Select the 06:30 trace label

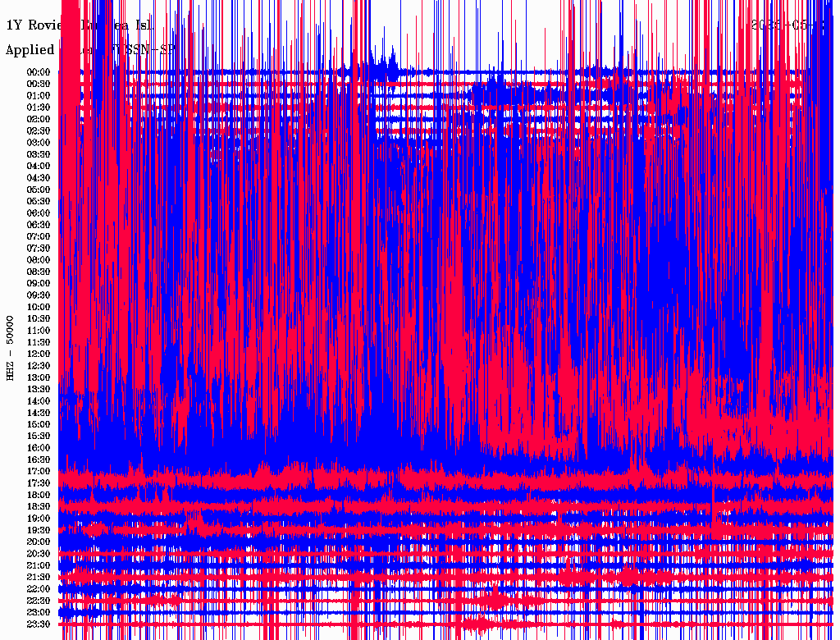click(x=39, y=225)
